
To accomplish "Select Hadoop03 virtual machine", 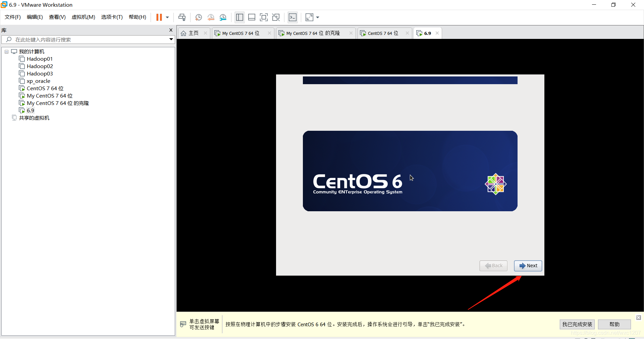I will coord(40,74).
